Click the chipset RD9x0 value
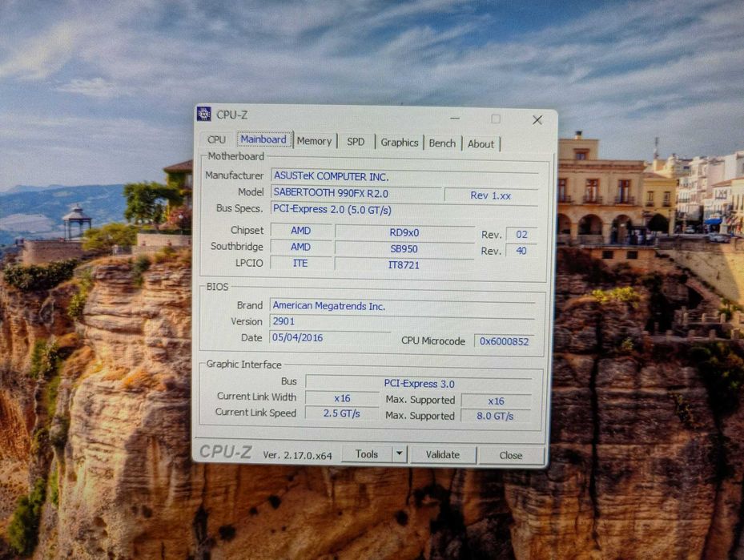 click(x=404, y=232)
